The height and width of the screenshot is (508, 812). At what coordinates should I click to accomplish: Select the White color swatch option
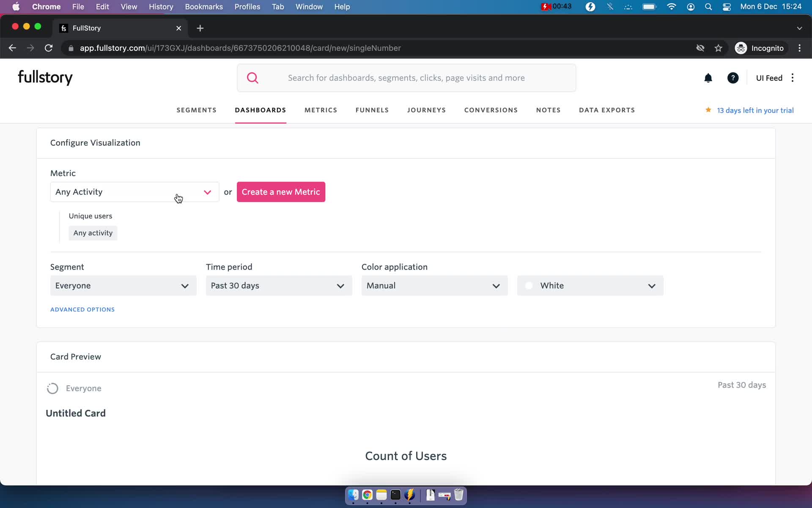click(x=529, y=285)
